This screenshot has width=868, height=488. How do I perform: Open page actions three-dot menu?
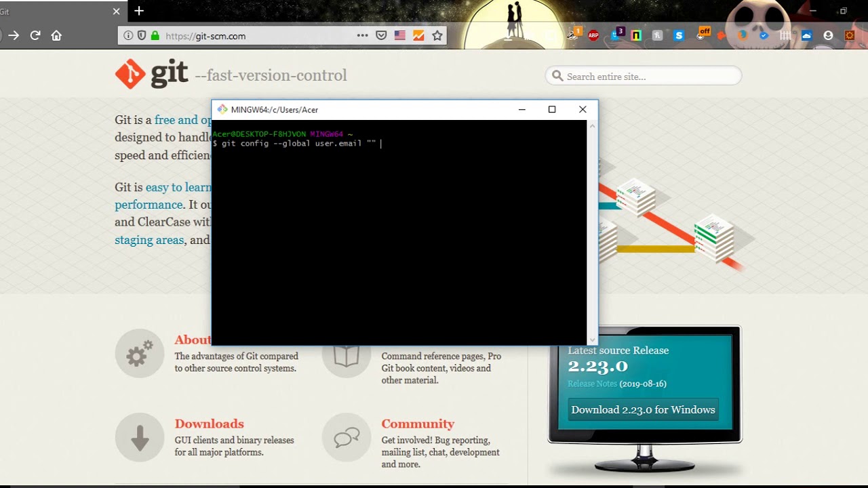pos(362,36)
